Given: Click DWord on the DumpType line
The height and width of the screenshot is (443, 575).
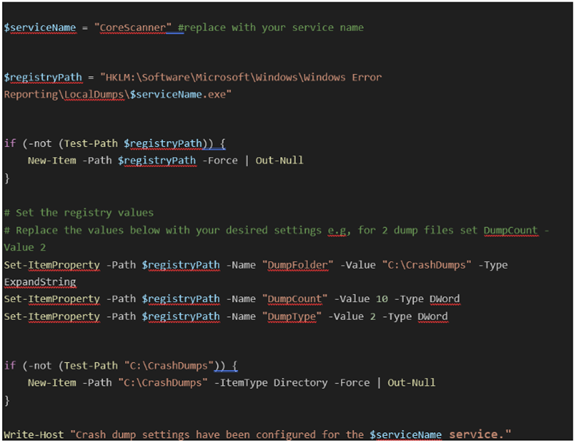Looking at the screenshot, I should pos(433,316).
